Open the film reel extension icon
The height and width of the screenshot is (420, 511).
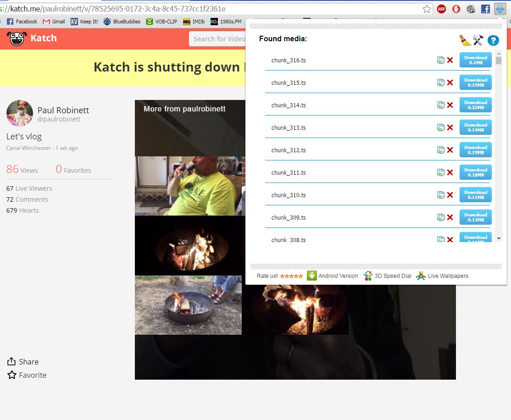click(x=471, y=9)
